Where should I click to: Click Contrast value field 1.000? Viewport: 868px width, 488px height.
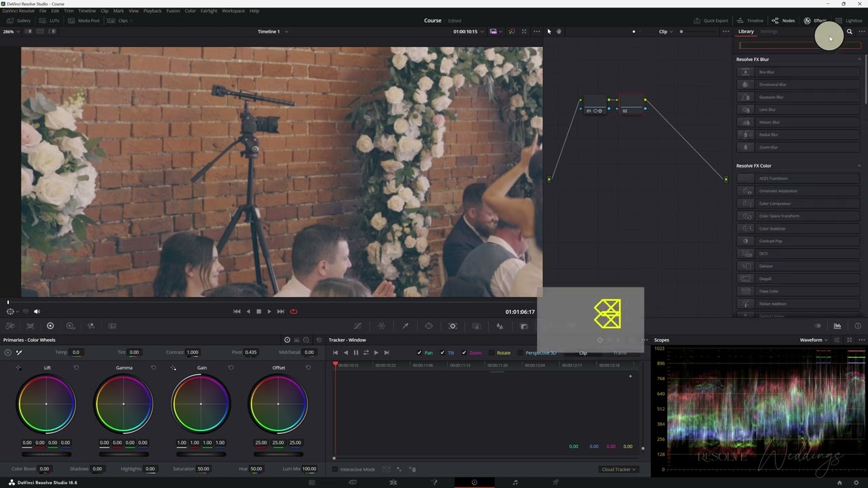coord(193,352)
